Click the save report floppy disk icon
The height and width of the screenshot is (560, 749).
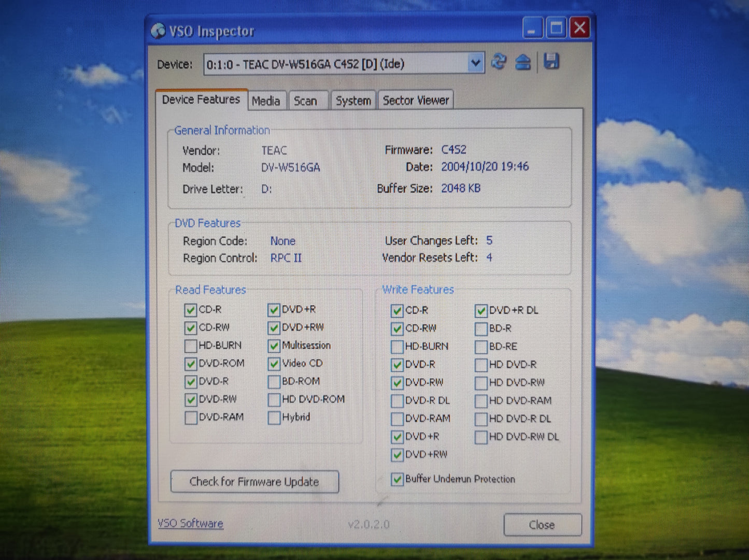551,62
